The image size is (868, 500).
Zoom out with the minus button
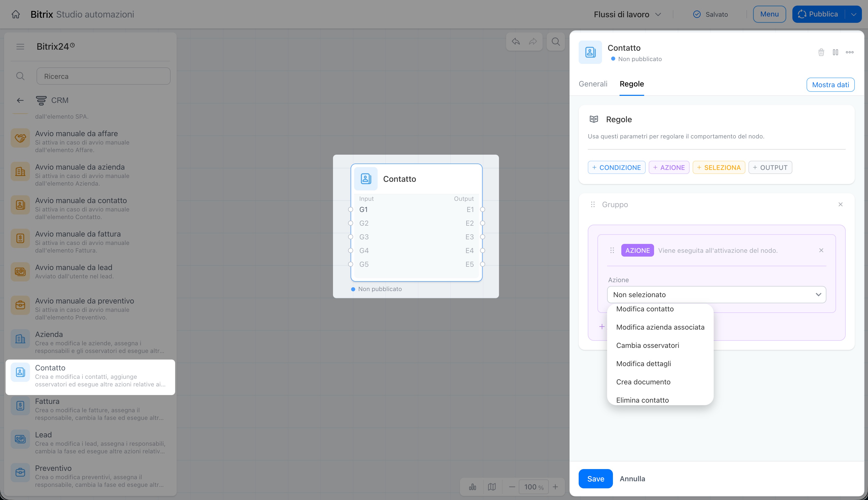coord(512,487)
